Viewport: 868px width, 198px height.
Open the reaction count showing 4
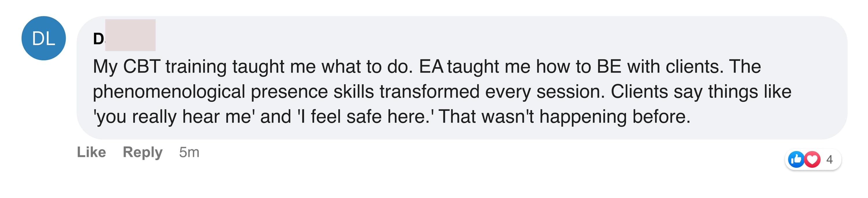[829, 159]
